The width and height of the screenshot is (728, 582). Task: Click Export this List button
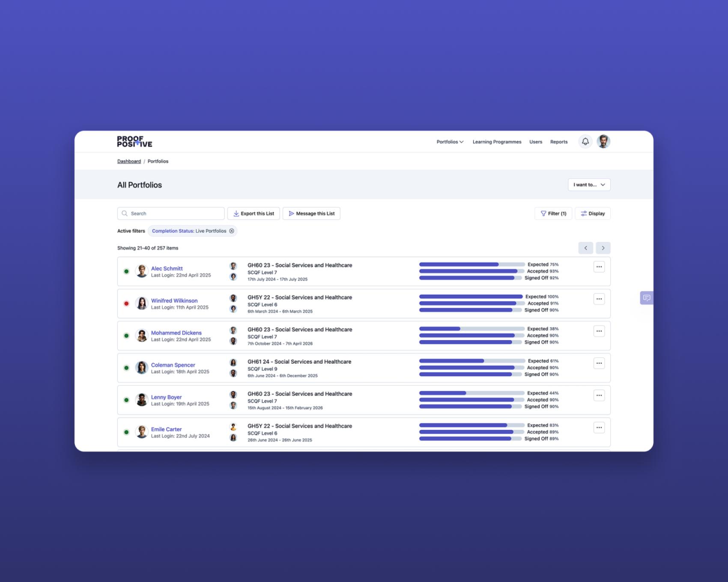pos(254,214)
